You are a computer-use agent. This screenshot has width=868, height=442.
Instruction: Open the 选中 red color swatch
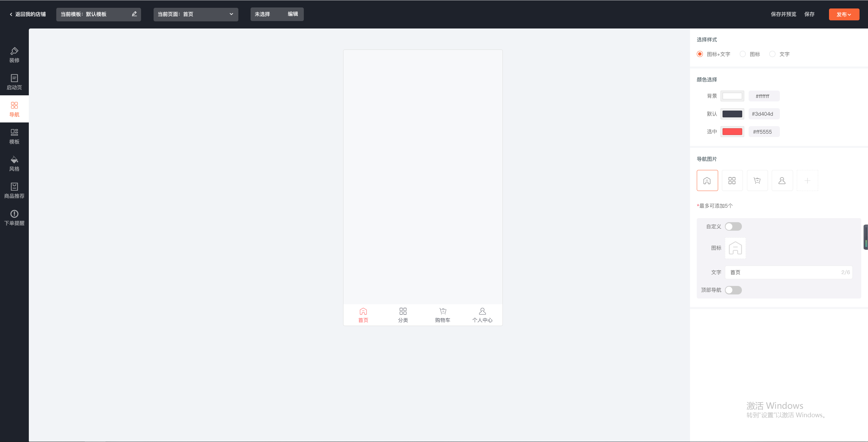pos(732,132)
